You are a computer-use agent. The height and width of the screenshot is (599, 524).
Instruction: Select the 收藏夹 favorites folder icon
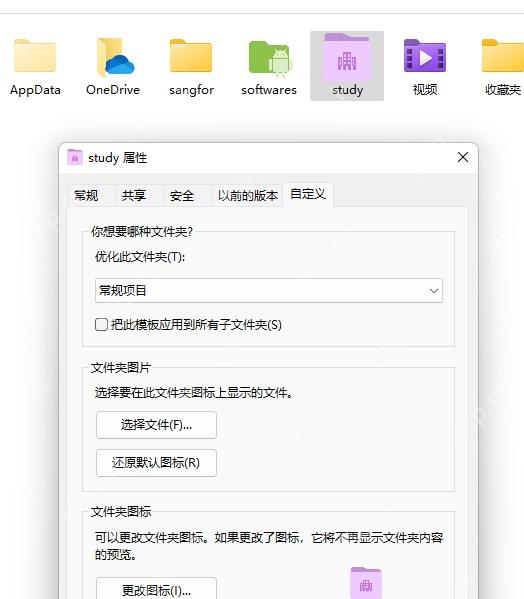pyautogui.click(x=503, y=56)
